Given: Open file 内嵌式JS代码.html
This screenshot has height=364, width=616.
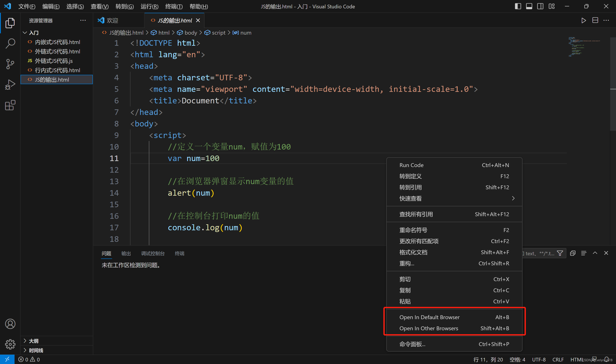Looking at the screenshot, I should pyautogui.click(x=57, y=42).
